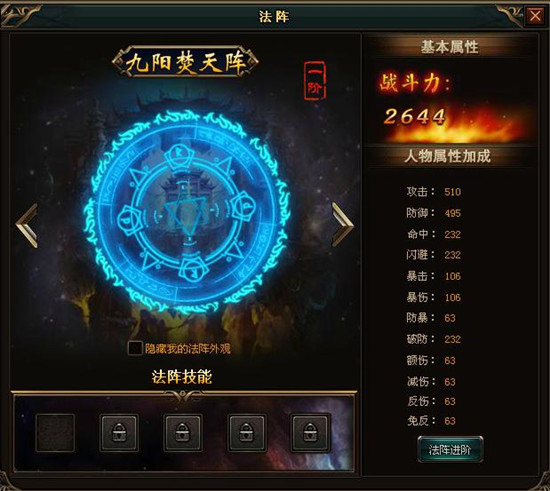The height and width of the screenshot is (491, 550).
Task: Show the previous formation with left arrow
Action: pos(27,226)
